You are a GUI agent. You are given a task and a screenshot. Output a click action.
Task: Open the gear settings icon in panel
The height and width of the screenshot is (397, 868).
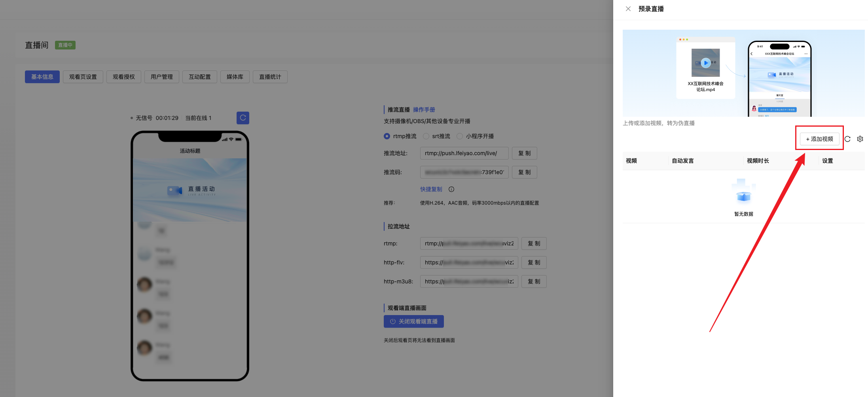point(860,139)
